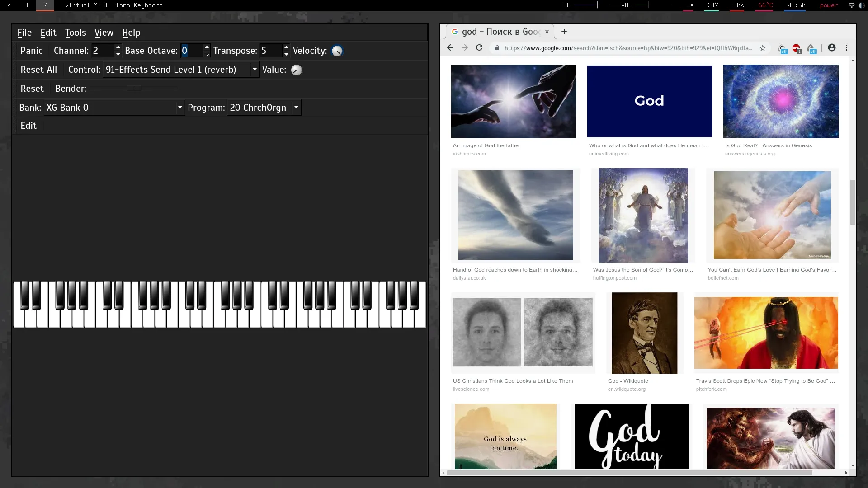Open Chrome three-dot menu
This screenshot has height=488, width=868.
(x=847, y=48)
